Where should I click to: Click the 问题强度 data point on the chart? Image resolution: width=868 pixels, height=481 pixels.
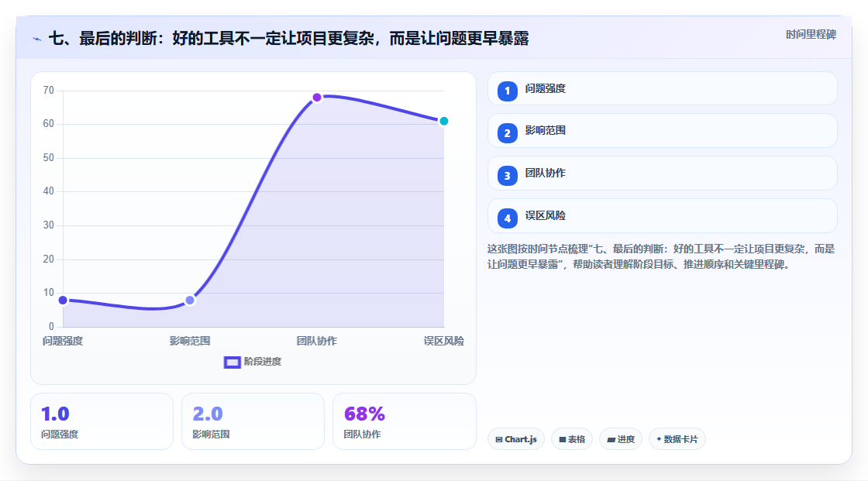tap(63, 300)
